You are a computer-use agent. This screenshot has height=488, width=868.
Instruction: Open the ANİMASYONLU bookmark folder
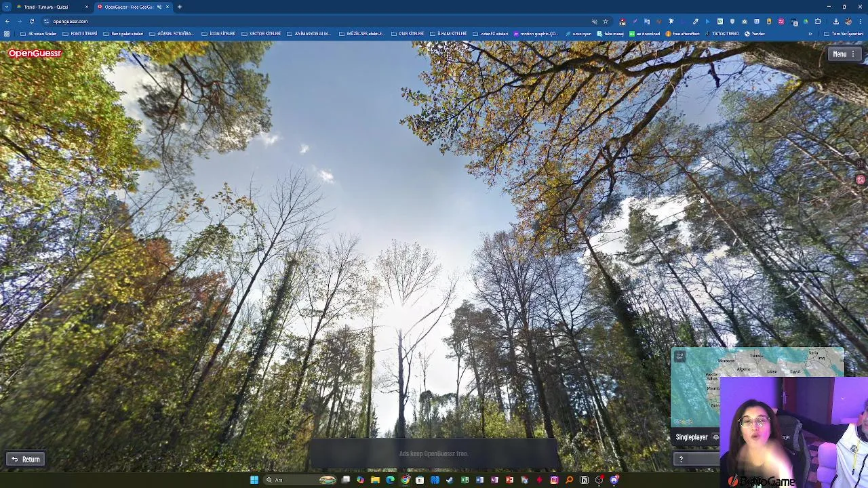pyautogui.click(x=309, y=34)
